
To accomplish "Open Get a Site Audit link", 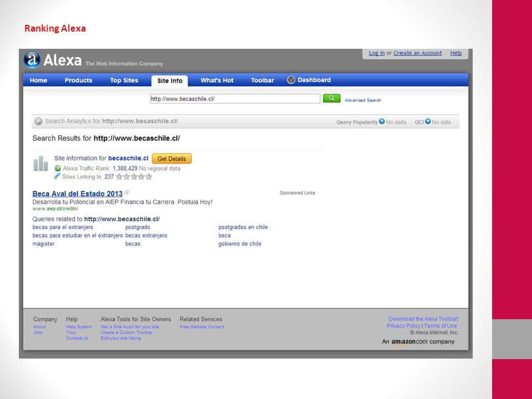I will pyautogui.click(x=130, y=327).
